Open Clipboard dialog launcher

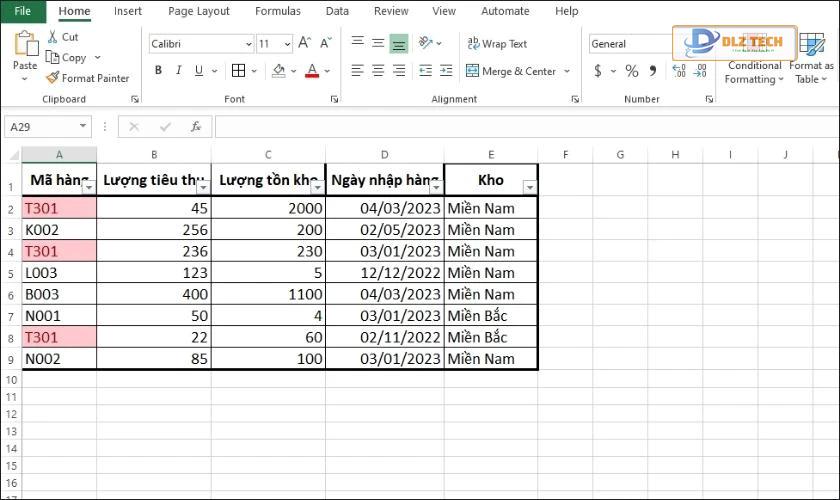[x=135, y=99]
